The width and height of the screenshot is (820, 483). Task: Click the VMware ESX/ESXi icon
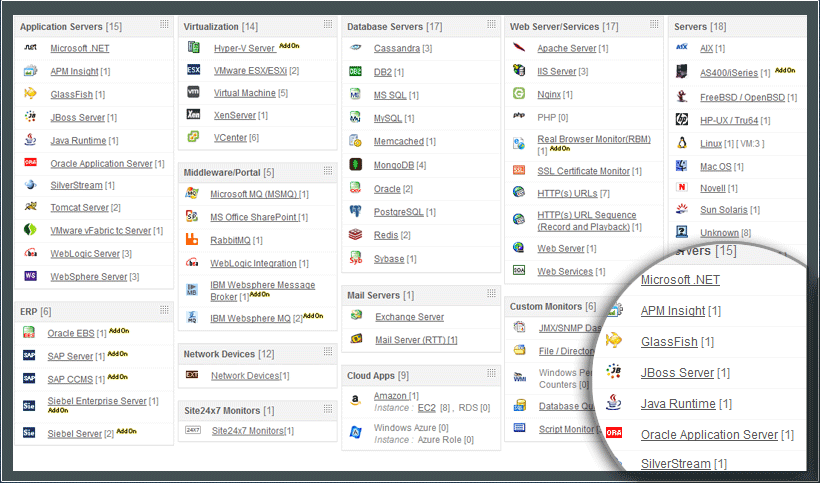(193, 70)
